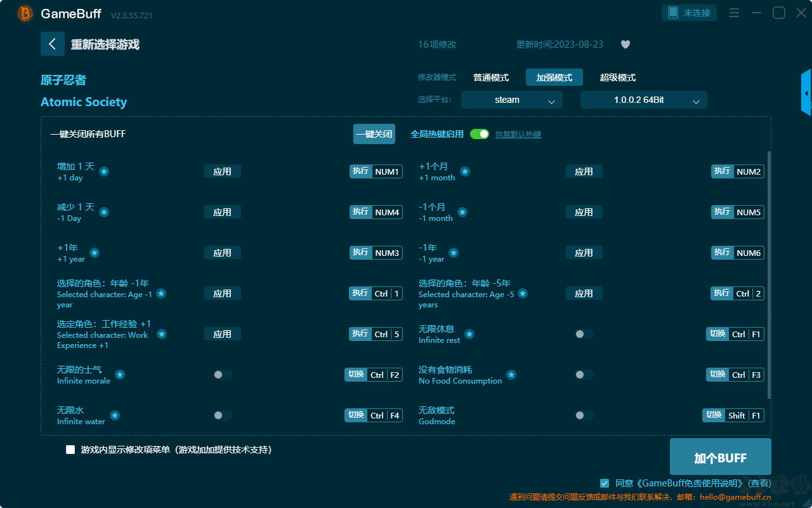Click star icon beside Age -5 years
Image resolution: width=812 pixels, height=508 pixels.
coord(523,293)
